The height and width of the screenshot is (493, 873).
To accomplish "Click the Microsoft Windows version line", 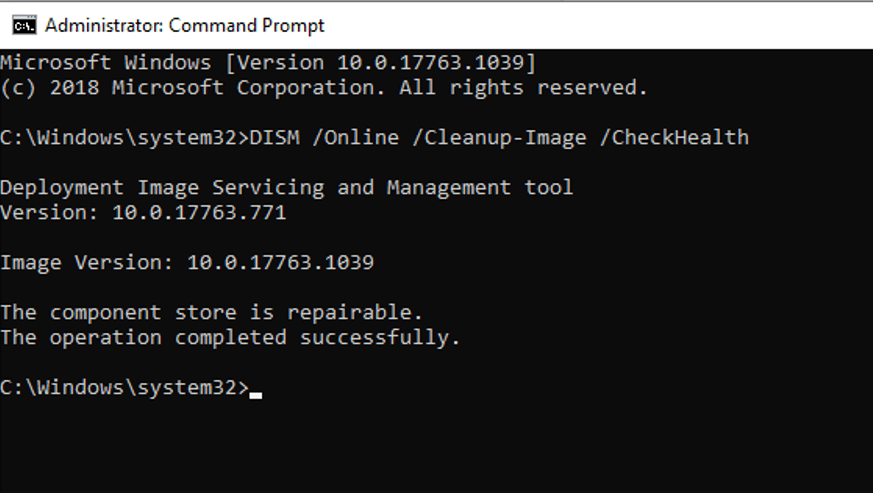I will click(x=268, y=63).
